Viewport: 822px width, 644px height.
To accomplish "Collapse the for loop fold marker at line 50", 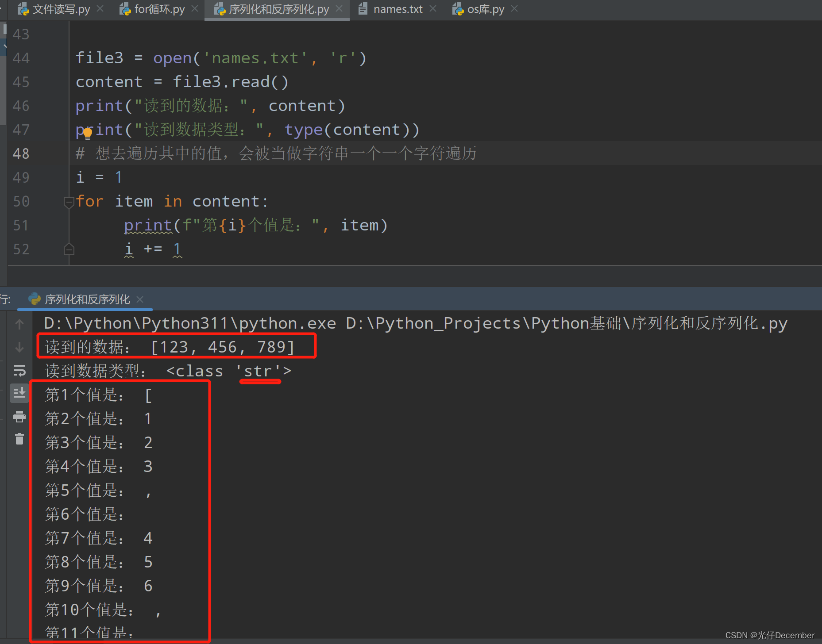I will point(69,202).
